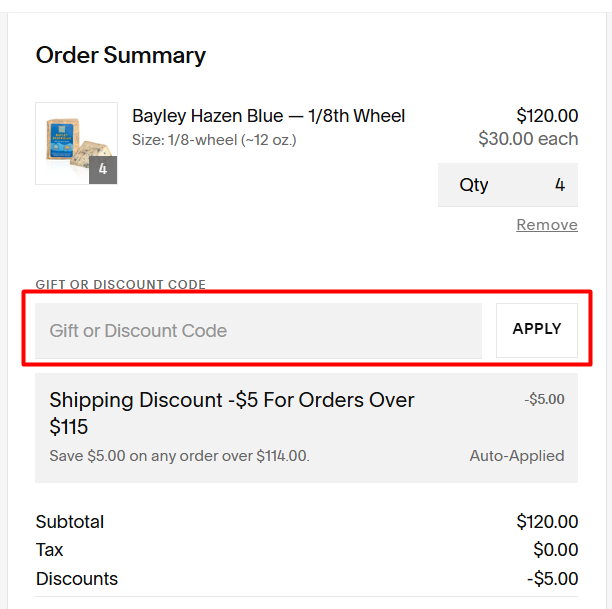Screen dimensions: 612x609
Task: Click the Qty quantity field
Action: tap(507, 185)
